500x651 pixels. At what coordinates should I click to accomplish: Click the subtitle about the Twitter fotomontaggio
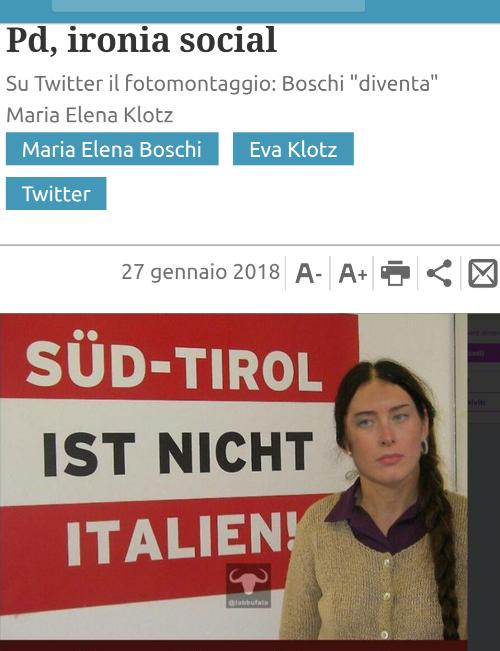click(222, 99)
